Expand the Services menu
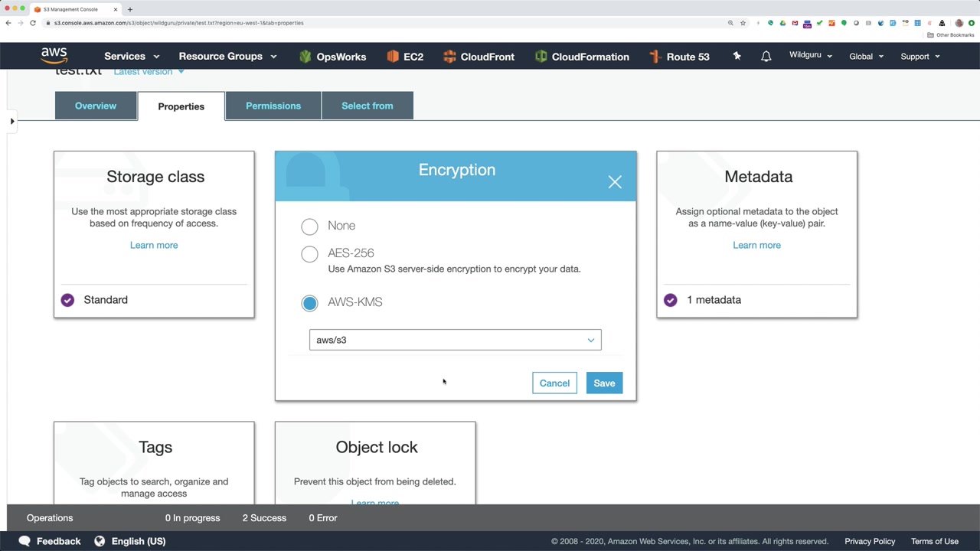This screenshot has height=551, width=980. 132,57
